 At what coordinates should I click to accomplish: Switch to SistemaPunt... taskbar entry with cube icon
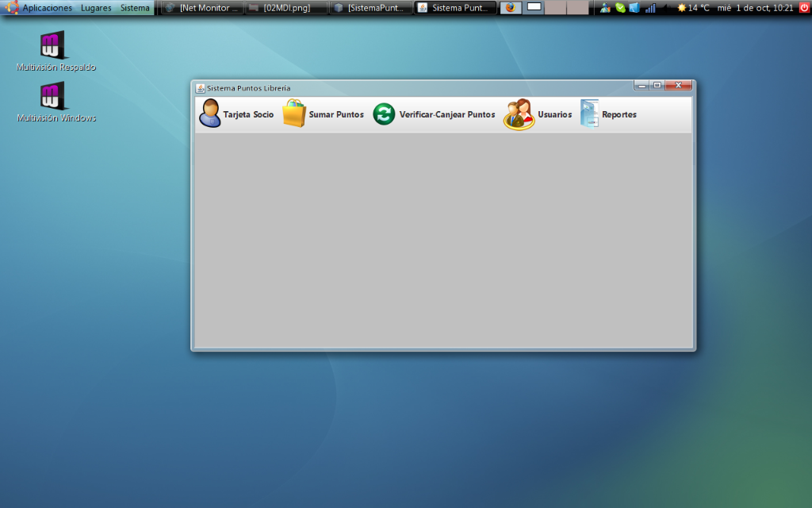pos(371,8)
